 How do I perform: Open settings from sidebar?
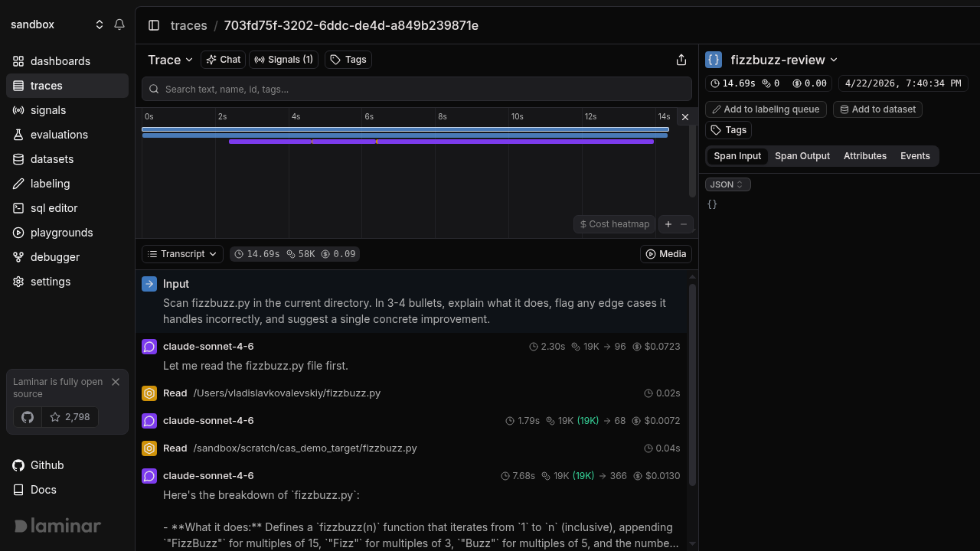click(x=67, y=282)
